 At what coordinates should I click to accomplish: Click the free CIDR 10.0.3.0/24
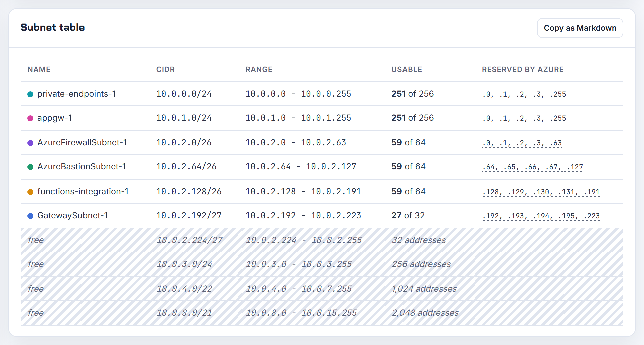point(184,264)
